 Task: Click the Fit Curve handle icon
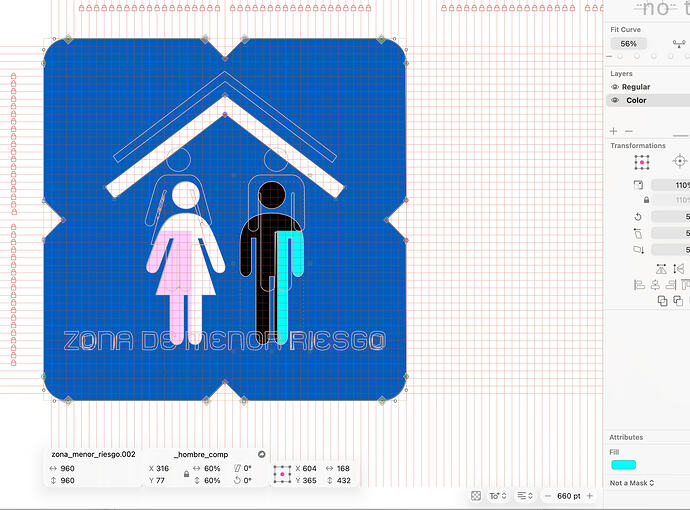(x=679, y=43)
